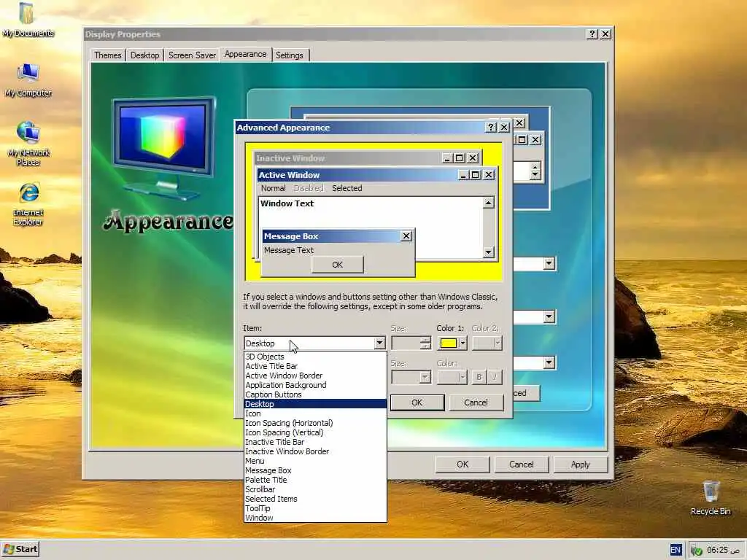Choose Application Background item

[315, 385]
